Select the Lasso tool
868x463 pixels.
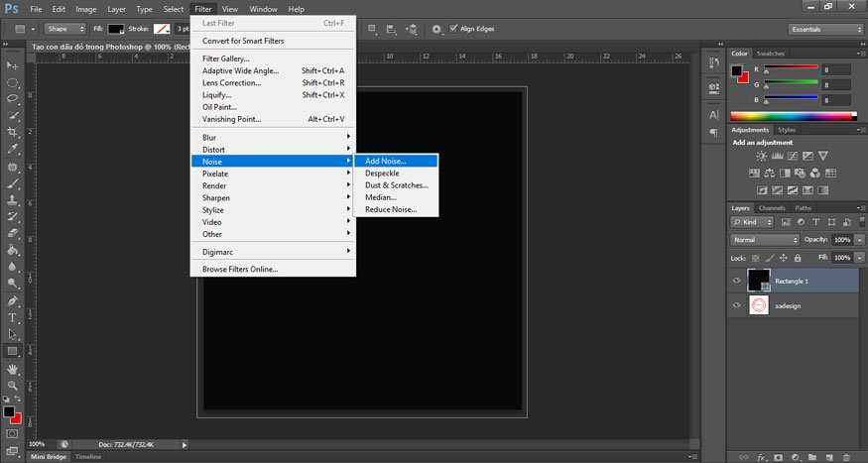(12, 98)
